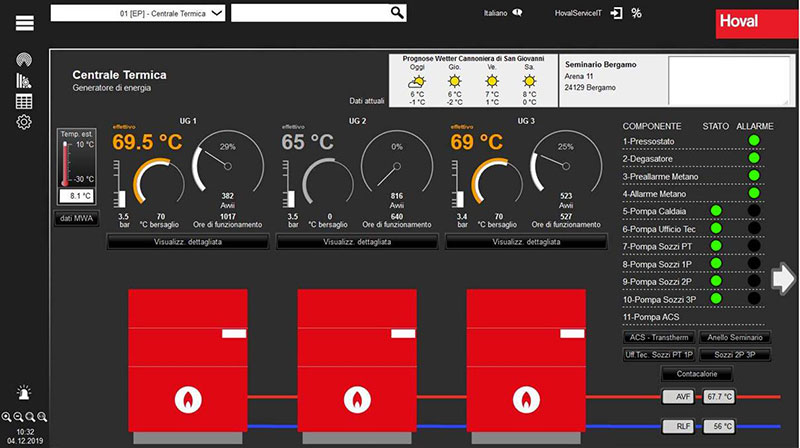800x448 pixels.
Task: Click the rainbow-shaped overview icon in sidebar
Action: coord(24,62)
